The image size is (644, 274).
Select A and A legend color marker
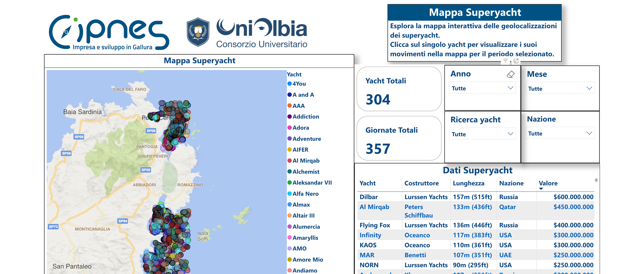pyautogui.click(x=289, y=95)
